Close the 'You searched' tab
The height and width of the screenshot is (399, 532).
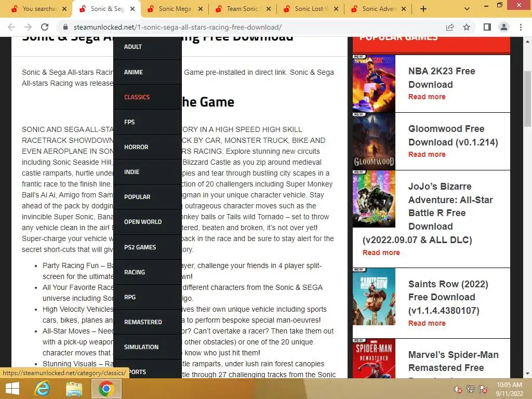(64, 9)
